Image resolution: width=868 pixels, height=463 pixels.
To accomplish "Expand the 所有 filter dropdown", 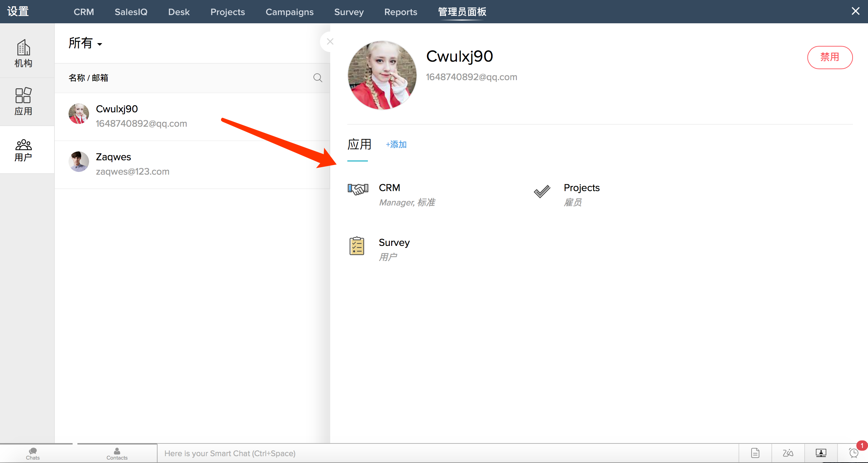I will click(85, 43).
